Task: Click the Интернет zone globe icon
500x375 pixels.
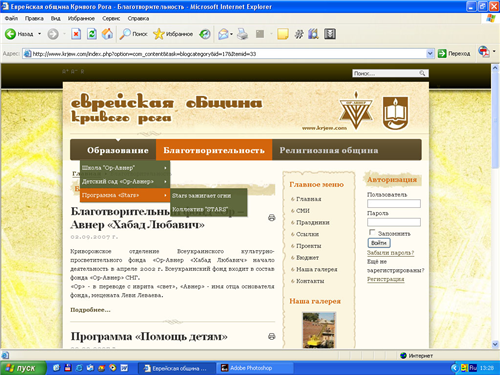Action: click(403, 355)
